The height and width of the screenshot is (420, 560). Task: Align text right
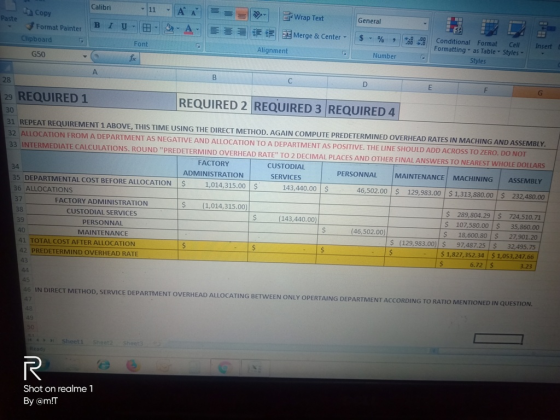(241, 32)
